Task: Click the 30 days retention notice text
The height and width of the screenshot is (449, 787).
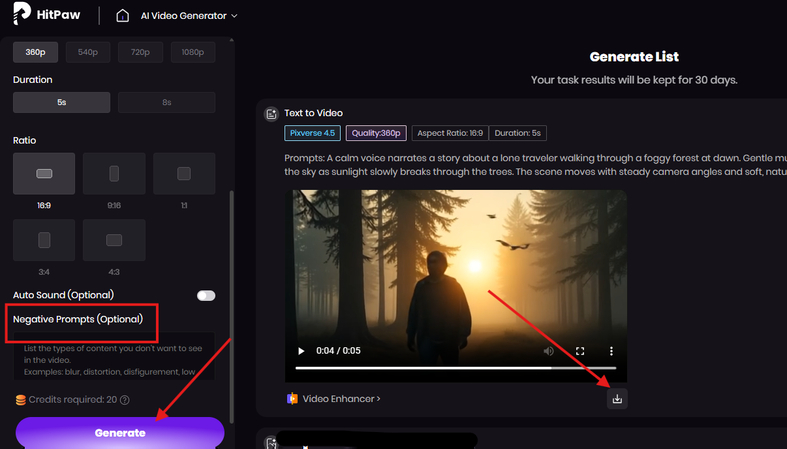Action: click(634, 80)
